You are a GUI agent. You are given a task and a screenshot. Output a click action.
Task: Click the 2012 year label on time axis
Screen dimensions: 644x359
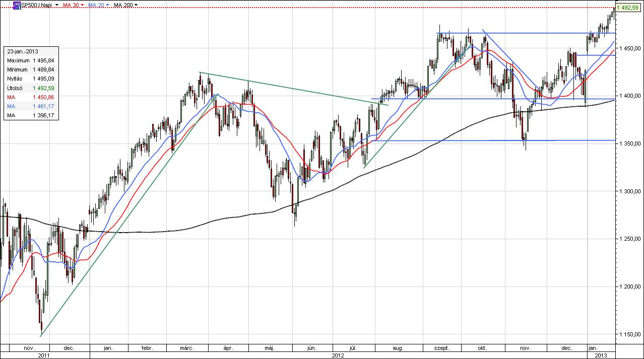(338, 355)
